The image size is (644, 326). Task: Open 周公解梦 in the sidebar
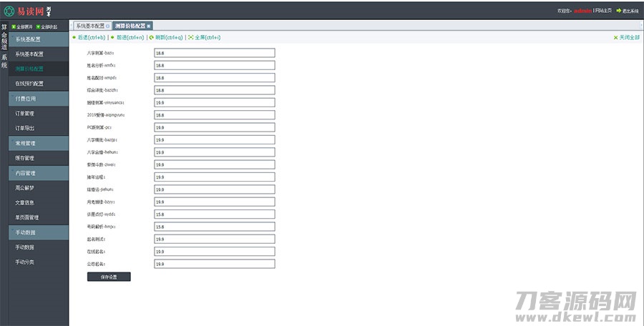coord(25,188)
